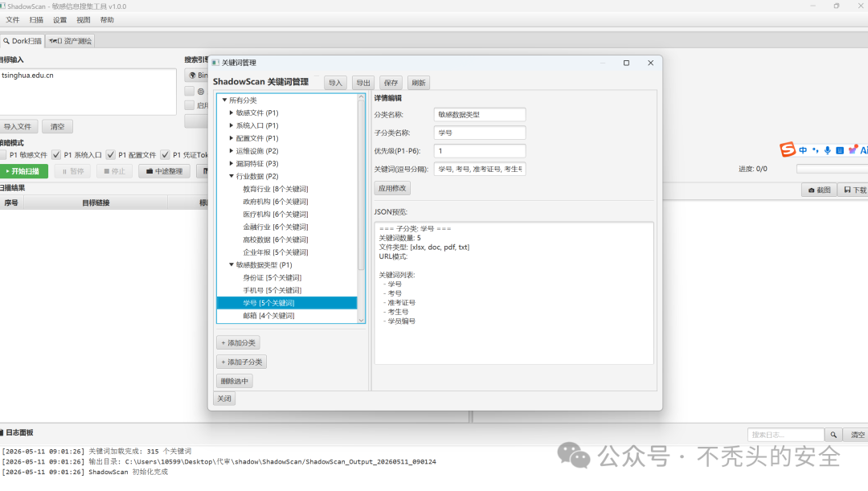Uncheck the P1 系统入口 checkbox
The height and width of the screenshot is (491, 868).
(56, 155)
